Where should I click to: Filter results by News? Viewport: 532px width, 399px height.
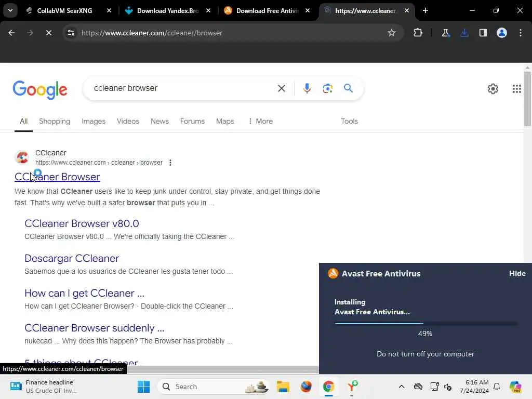point(159,121)
